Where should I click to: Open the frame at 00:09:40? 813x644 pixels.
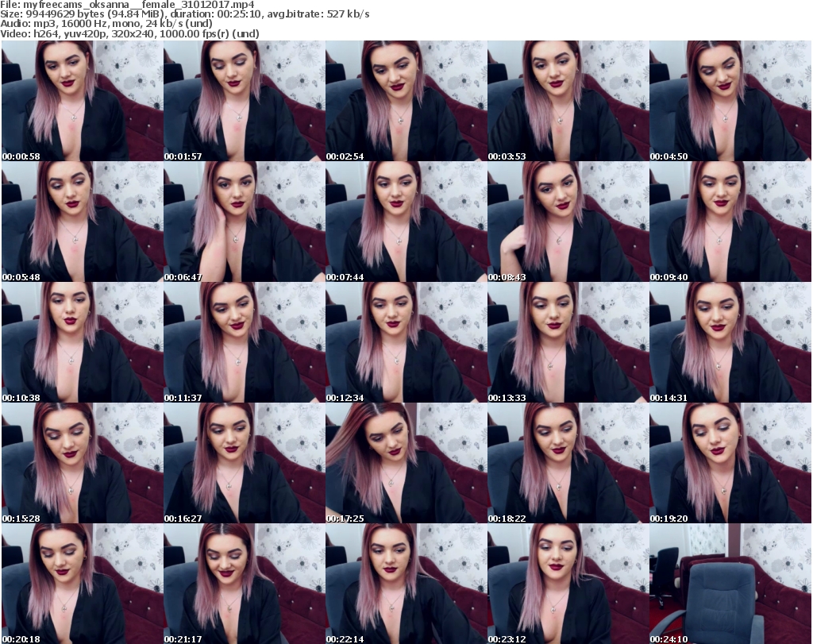730,222
